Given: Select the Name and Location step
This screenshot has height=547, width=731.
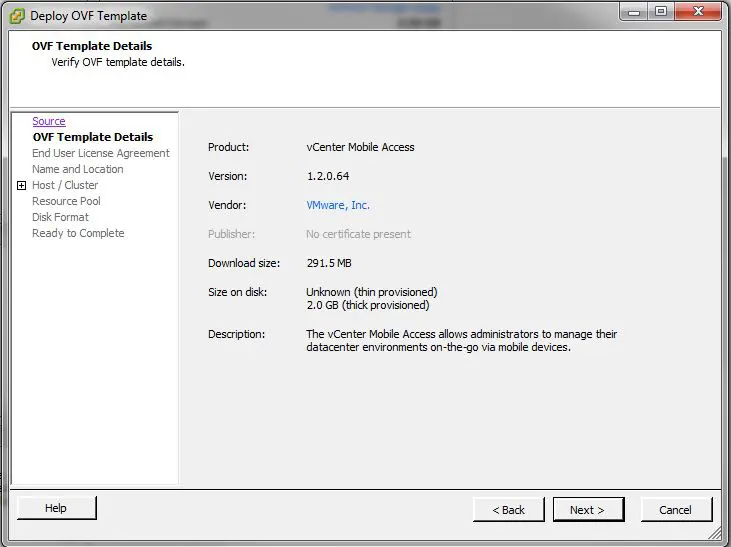Looking at the screenshot, I should (78, 169).
